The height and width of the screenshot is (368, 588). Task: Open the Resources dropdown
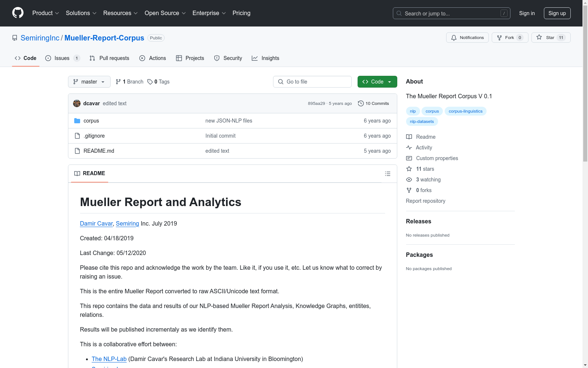pos(121,13)
